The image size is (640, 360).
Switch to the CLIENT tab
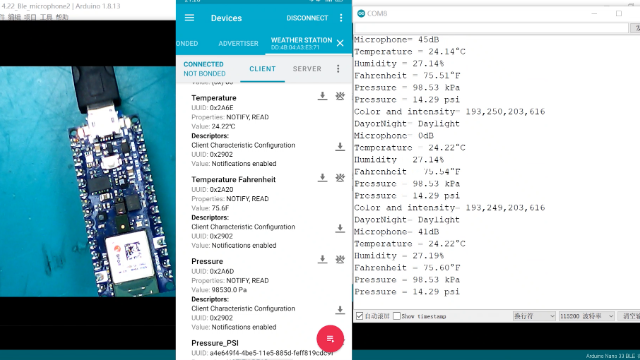[262, 69]
